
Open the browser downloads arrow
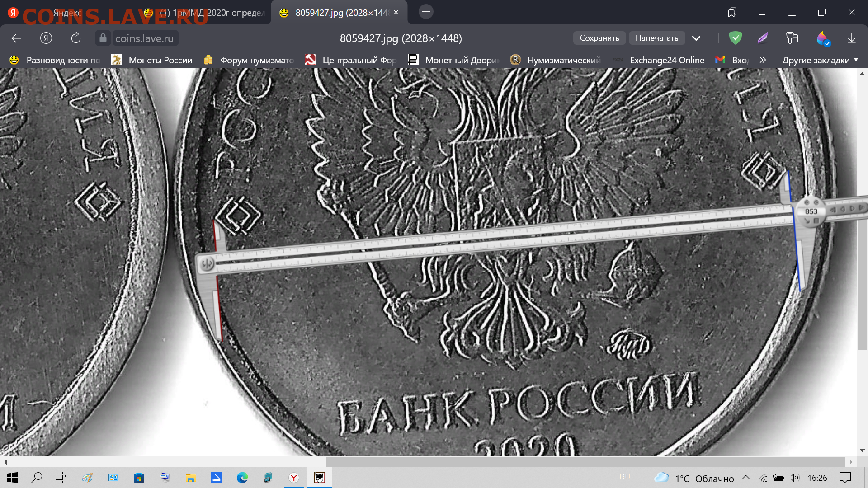[x=852, y=38]
